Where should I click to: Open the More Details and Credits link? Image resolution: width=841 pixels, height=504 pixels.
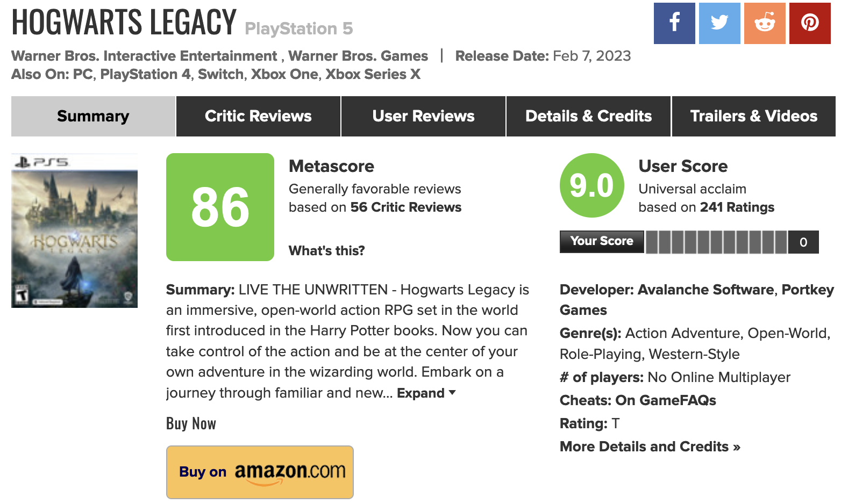click(x=650, y=447)
